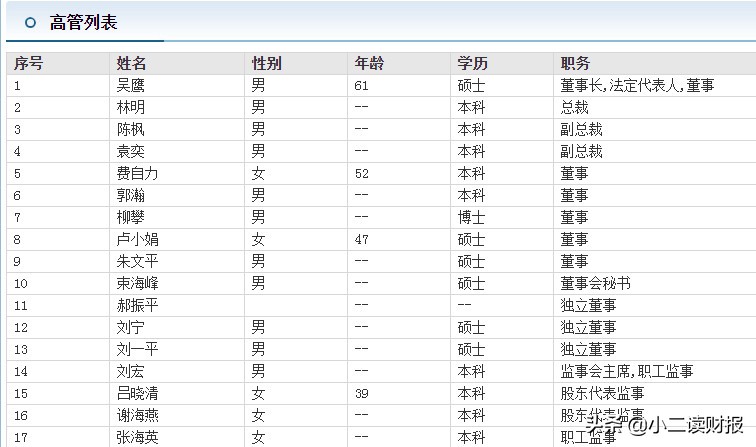The image size is (756, 447).
Task: Click the 本科 education cell for 林明
Action: tap(471, 107)
